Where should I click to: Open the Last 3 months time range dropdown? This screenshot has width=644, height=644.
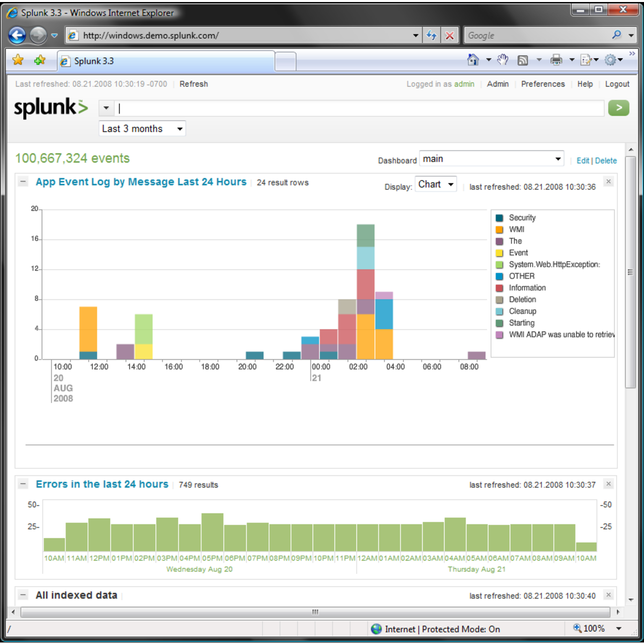pyautogui.click(x=142, y=128)
